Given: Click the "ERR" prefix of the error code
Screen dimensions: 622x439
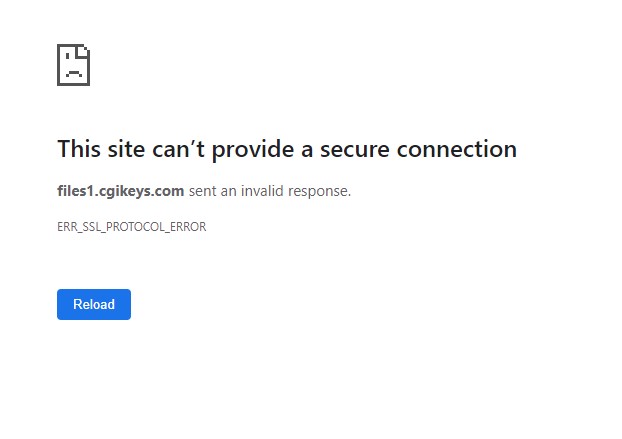Looking at the screenshot, I should click(x=67, y=227).
